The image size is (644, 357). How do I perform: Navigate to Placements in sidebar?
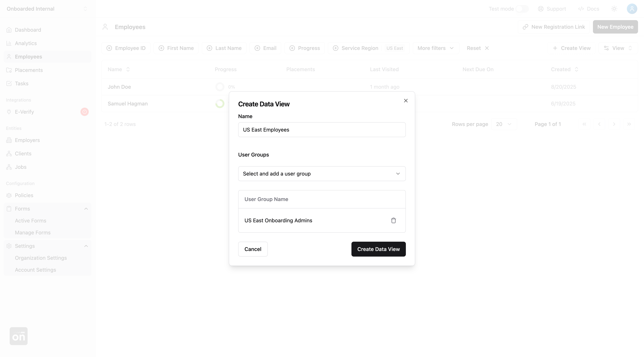[x=29, y=70]
